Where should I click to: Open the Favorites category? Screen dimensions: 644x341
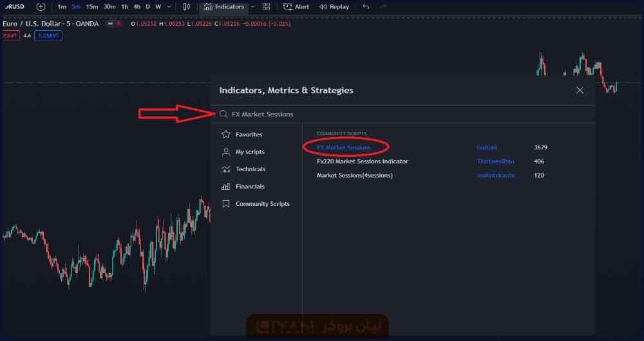click(x=249, y=134)
